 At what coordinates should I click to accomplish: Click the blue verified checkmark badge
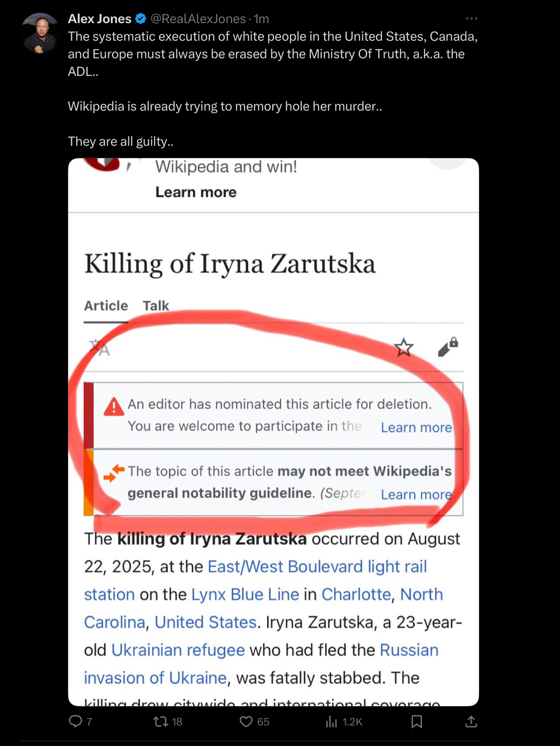coord(141,19)
